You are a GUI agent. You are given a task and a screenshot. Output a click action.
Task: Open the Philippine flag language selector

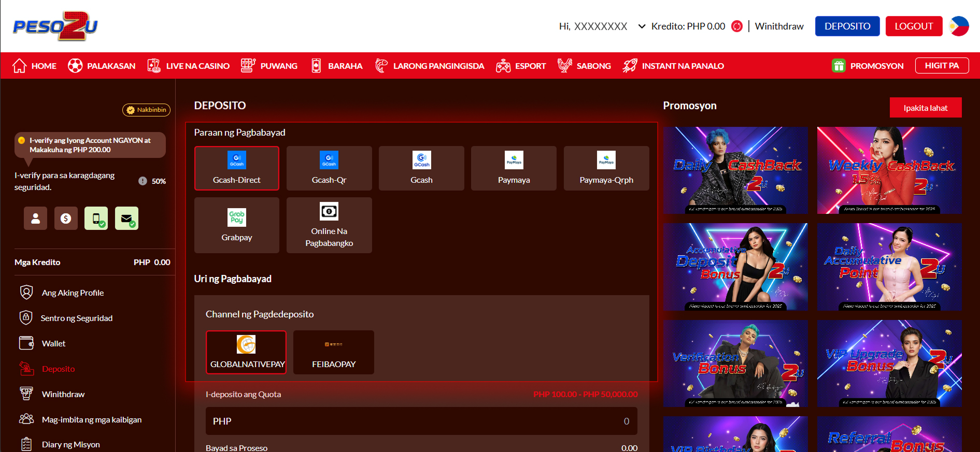[959, 26]
